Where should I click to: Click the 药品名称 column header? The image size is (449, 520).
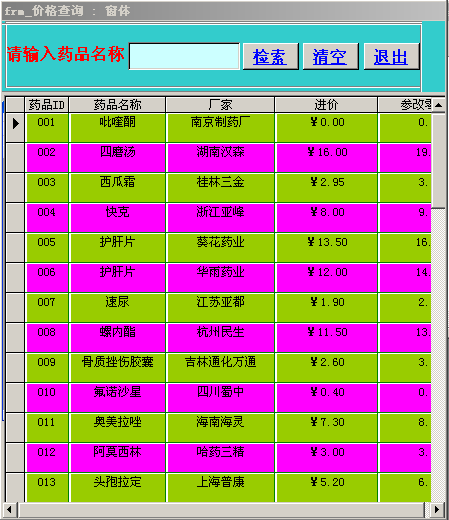117,105
